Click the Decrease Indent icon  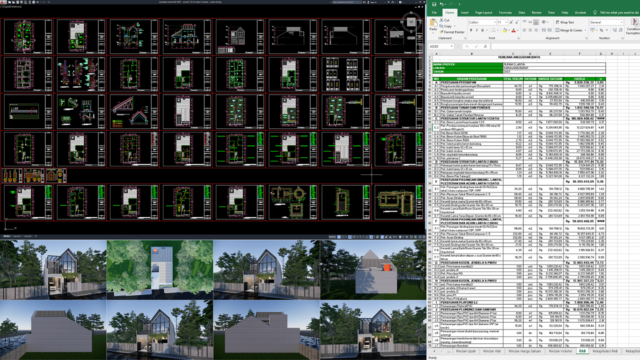point(544,30)
